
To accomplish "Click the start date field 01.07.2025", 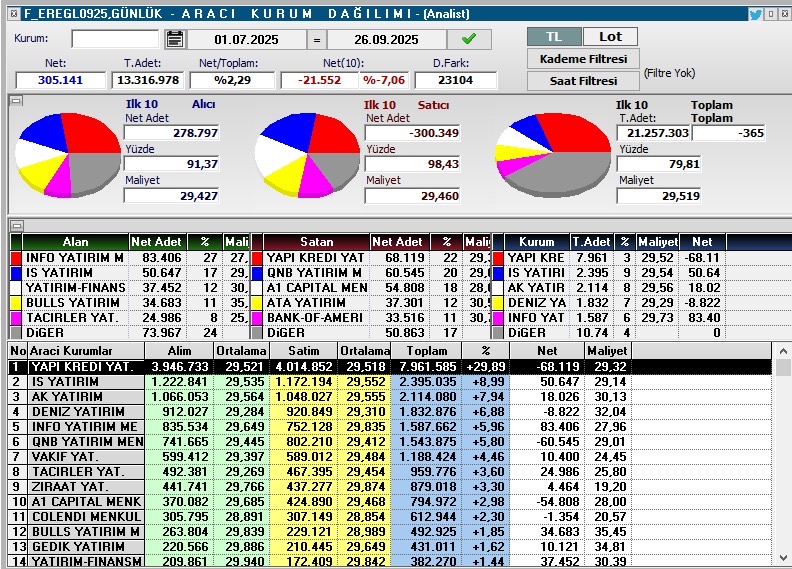I will (247, 40).
